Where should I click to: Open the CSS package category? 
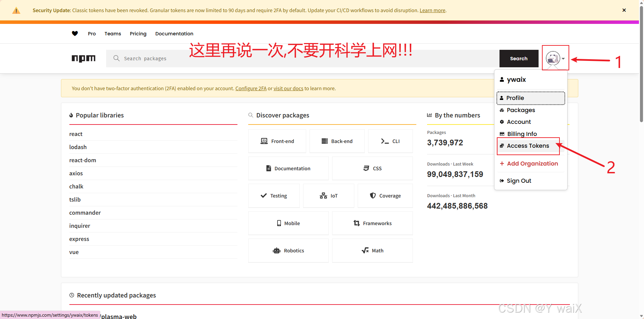coord(373,169)
